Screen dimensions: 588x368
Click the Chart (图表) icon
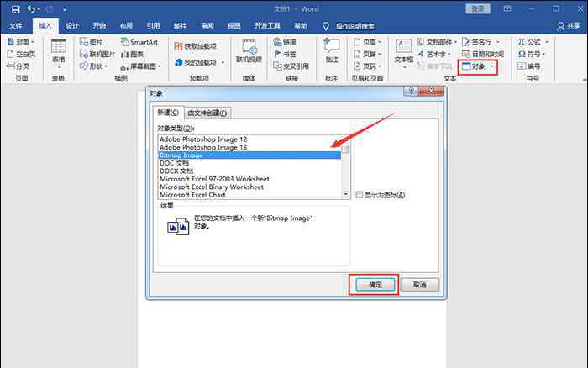coord(125,55)
